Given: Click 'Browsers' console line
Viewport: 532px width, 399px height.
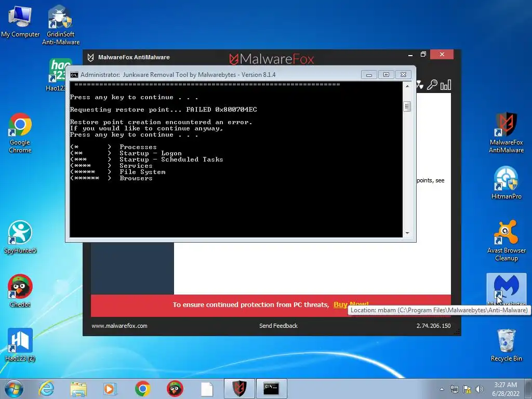Looking at the screenshot, I should pos(136,178).
